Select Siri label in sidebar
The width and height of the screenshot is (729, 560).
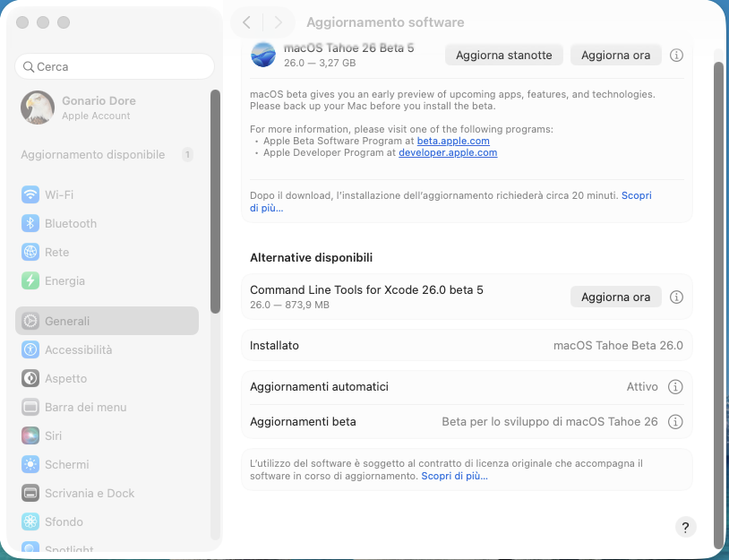click(x=53, y=435)
